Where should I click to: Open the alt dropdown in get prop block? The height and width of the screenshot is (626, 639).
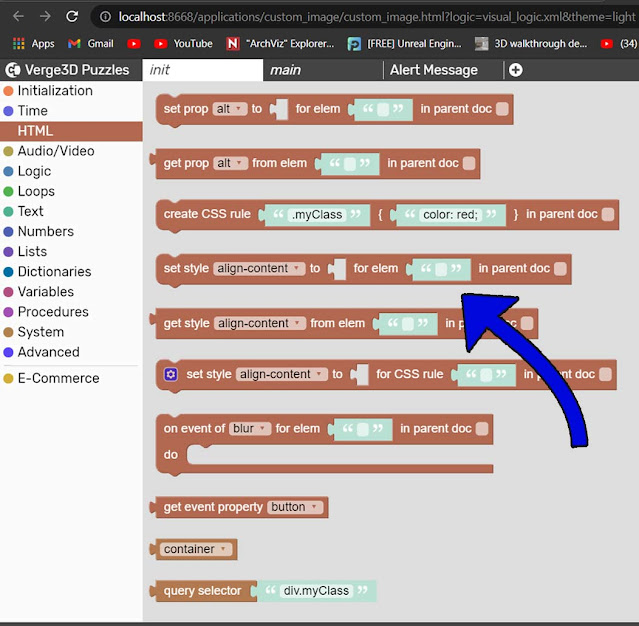coord(231,163)
